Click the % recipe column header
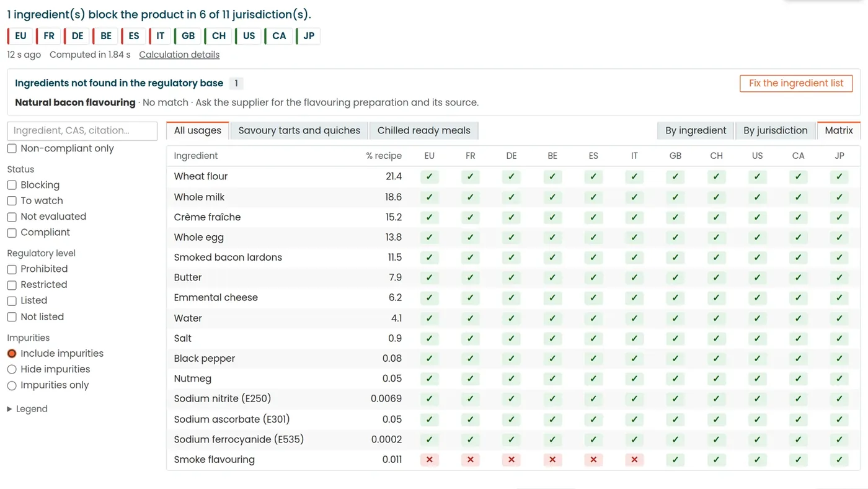The width and height of the screenshot is (868, 489). point(384,156)
